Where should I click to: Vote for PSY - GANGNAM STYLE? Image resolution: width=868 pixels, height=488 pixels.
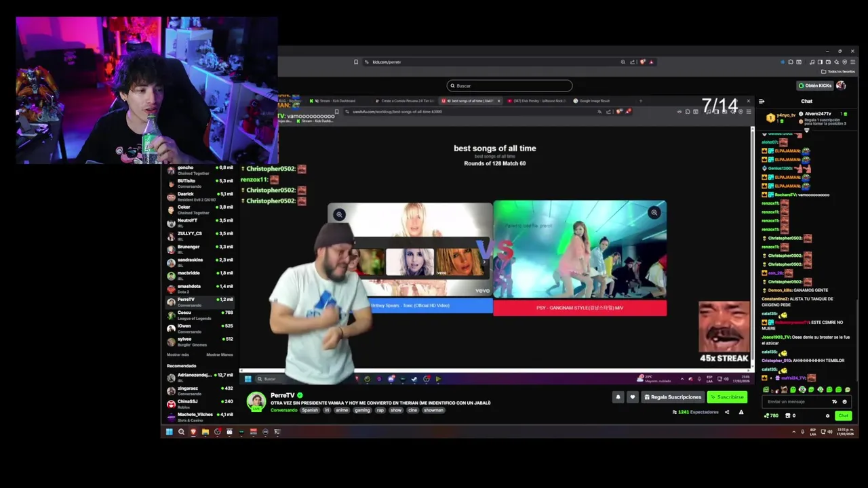click(x=580, y=308)
